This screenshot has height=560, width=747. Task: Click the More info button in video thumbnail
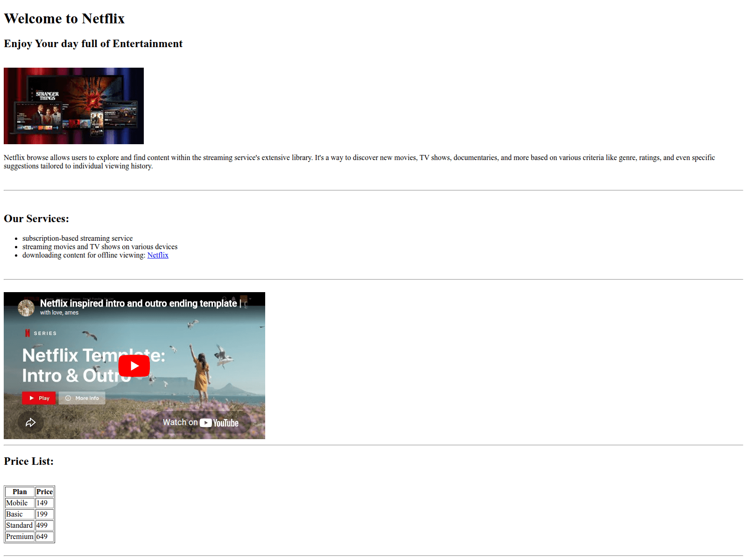[x=82, y=398]
